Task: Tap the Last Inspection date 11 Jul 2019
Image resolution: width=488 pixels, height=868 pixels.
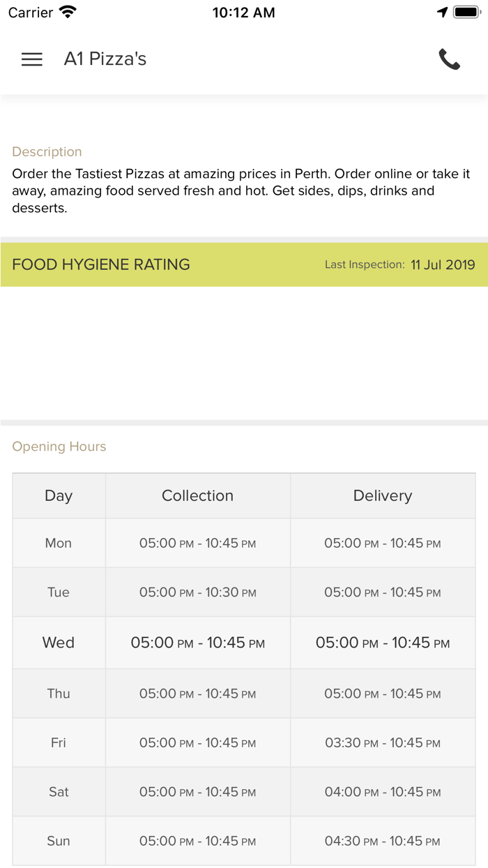Action: (x=443, y=264)
